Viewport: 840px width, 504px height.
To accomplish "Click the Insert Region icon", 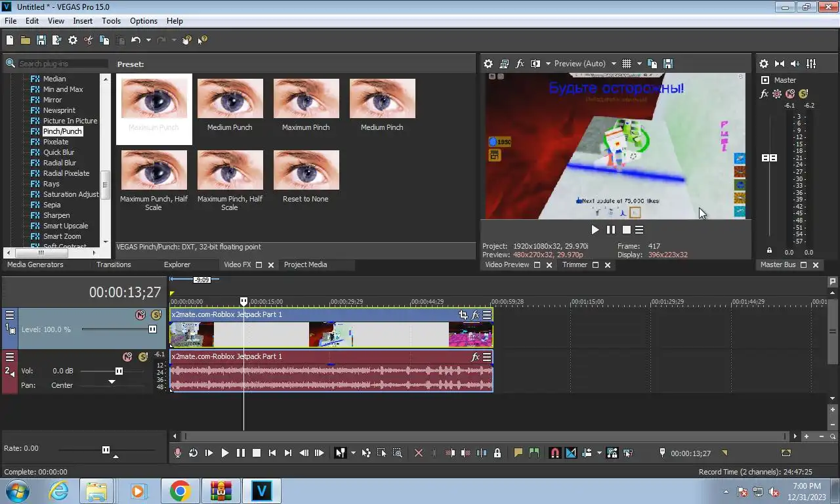I will point(534,453).
